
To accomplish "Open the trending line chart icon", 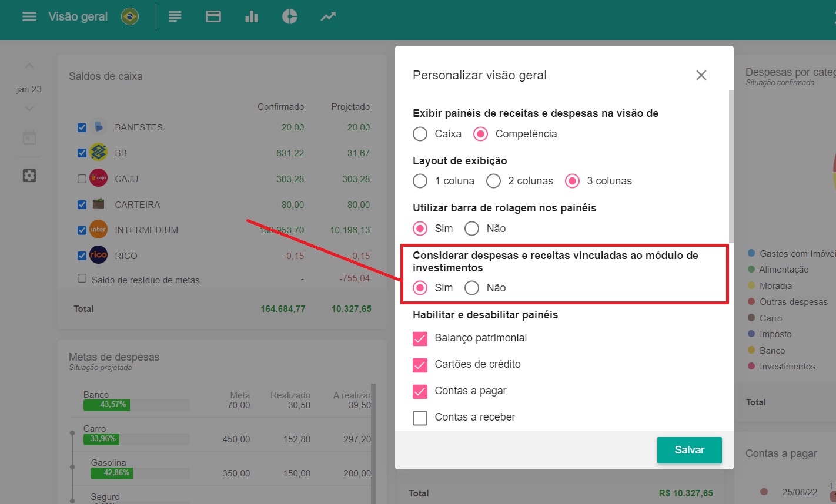I will [328, 16].
